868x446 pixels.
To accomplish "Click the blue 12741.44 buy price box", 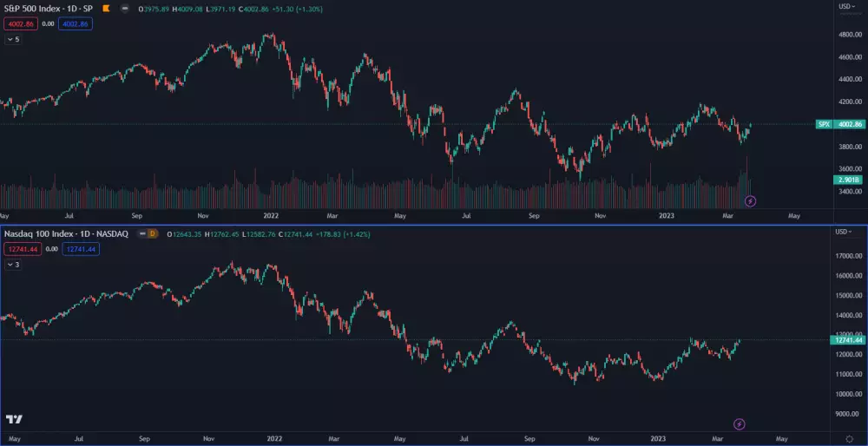I will pos(81,249).
